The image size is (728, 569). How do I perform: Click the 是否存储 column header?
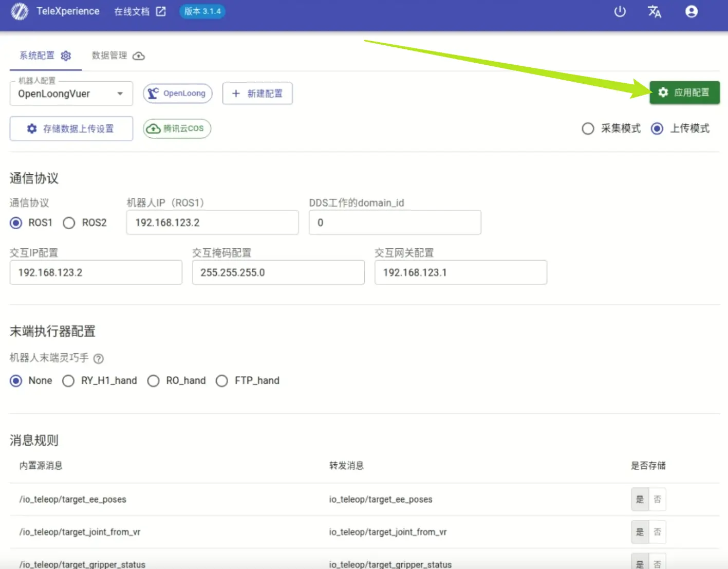click(648, 466)
